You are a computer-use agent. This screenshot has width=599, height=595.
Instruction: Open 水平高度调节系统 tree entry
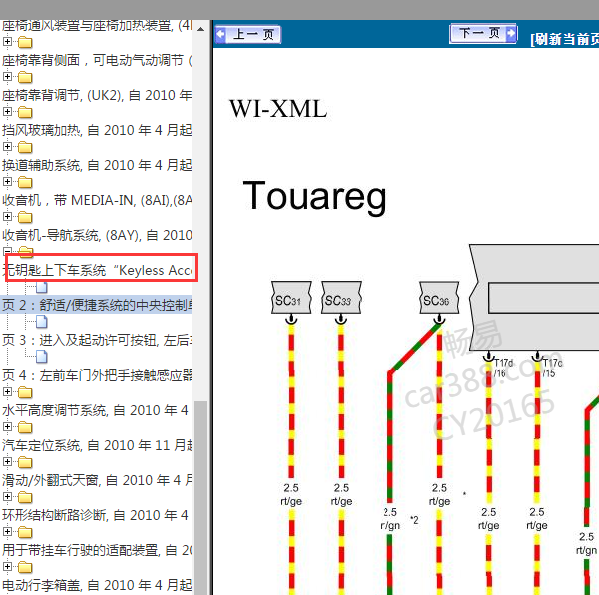[x=95, y=410]
